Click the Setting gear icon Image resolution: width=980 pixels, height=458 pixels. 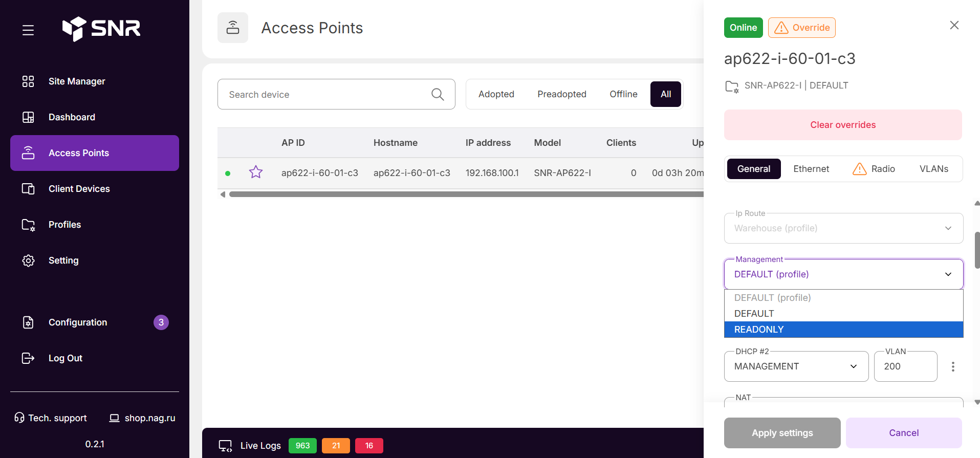[28, 260]
